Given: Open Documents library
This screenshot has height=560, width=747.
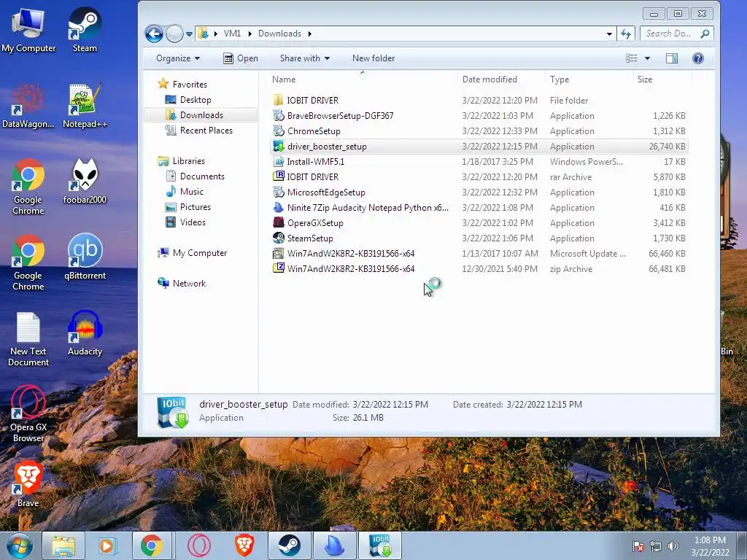Looking at the screenshot, I should click(x=202, y=176).
